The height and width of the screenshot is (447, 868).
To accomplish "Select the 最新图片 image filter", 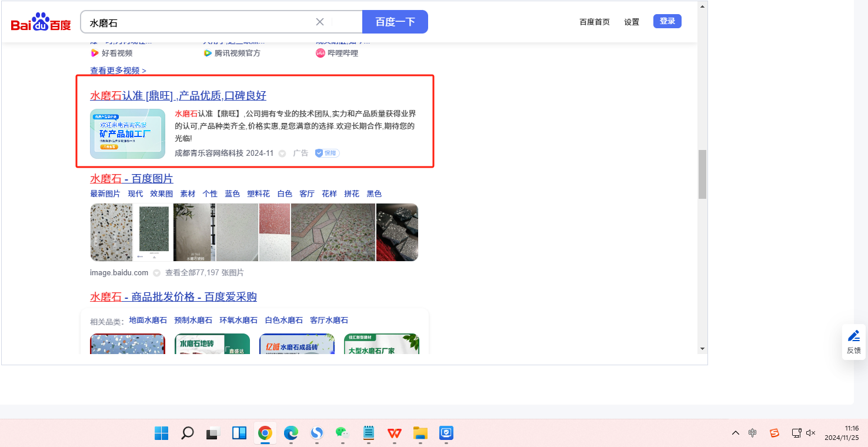I will [x=105, y=194].
